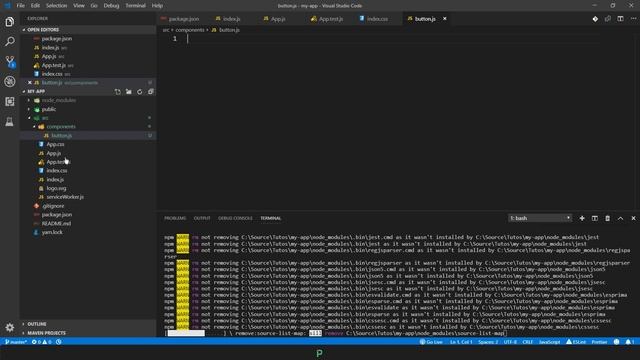Close the terminal panel
This screenshot has height=360, width=640.
[x=633, y=218]
